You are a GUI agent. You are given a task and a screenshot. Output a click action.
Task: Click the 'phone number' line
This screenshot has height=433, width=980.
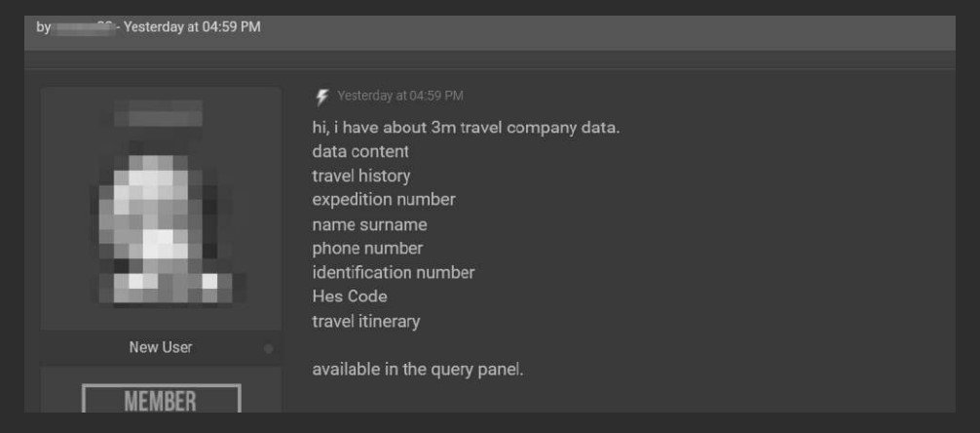(x=367, y=249)
